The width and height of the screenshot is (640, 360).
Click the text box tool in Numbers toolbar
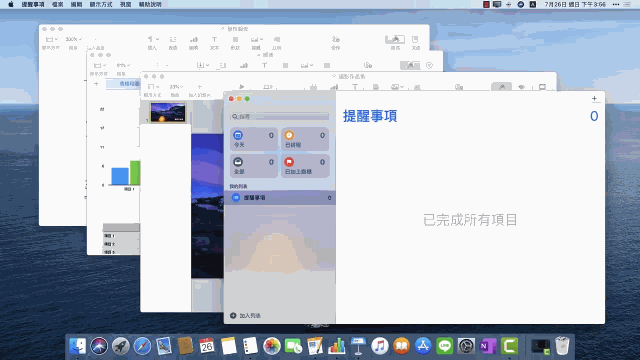coord(264,65)
